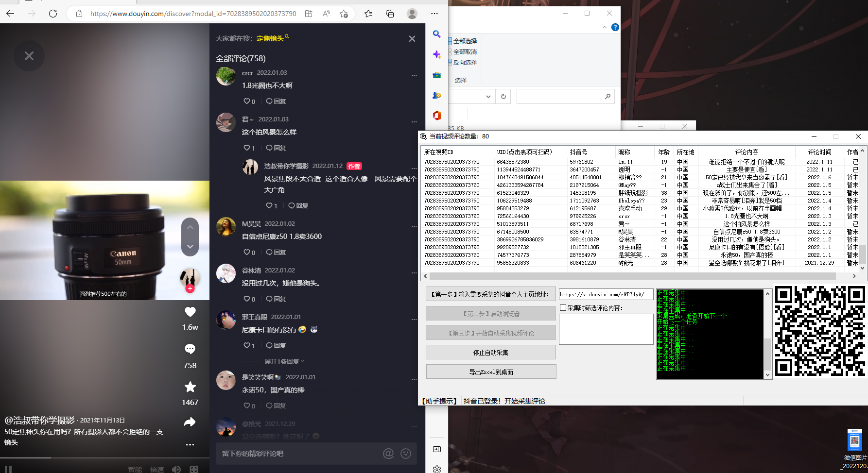Open Edge sidebar search icon
Viewport: 868px width, 473px height.
click(x=436, y=34)
